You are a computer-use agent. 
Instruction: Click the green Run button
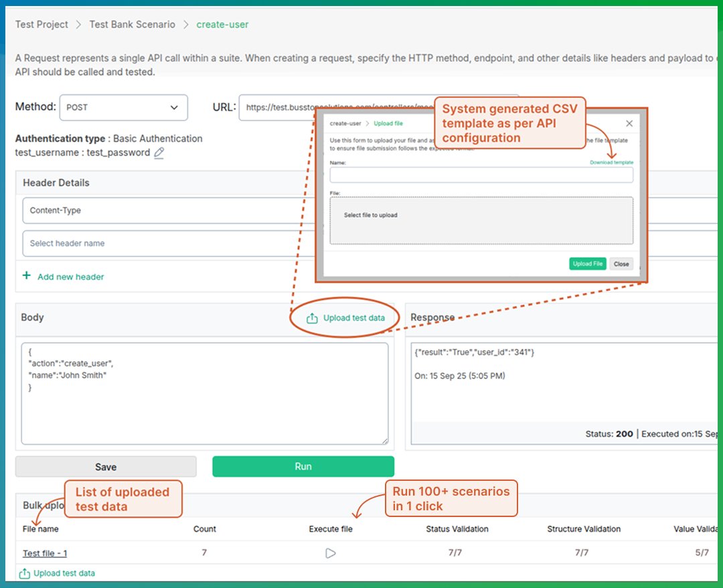[x=303, y=467]
